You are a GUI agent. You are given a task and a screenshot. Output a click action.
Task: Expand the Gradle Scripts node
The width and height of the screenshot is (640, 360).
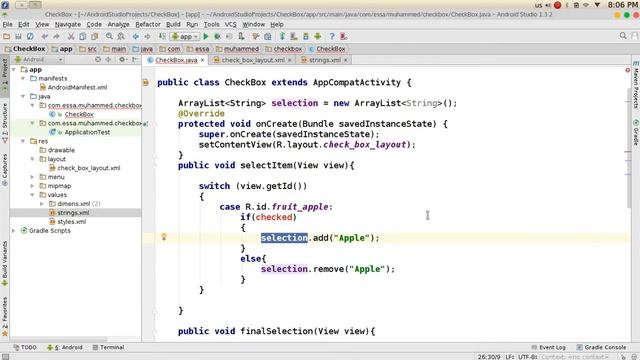(14, 231)
